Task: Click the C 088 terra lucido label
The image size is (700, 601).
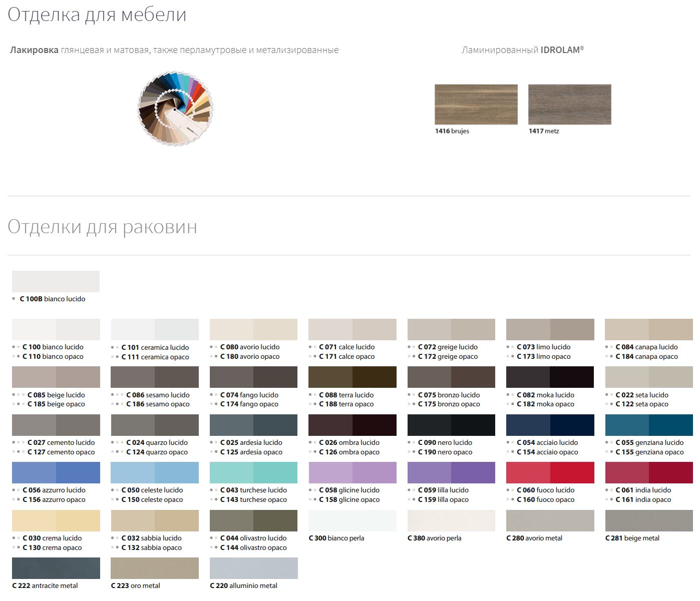Action: click(346, 395)
